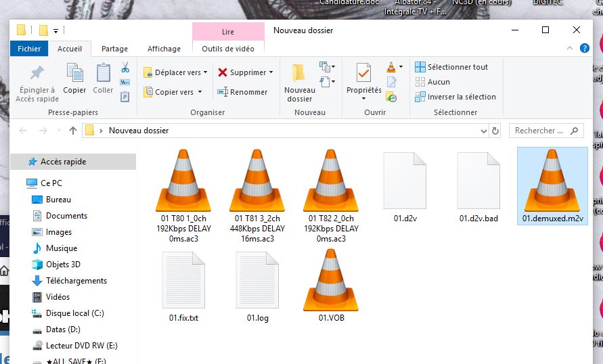The height and width of the screenshot is (364, 603).
Task: Select Datas (D:) drive
Action: (57, 329)
